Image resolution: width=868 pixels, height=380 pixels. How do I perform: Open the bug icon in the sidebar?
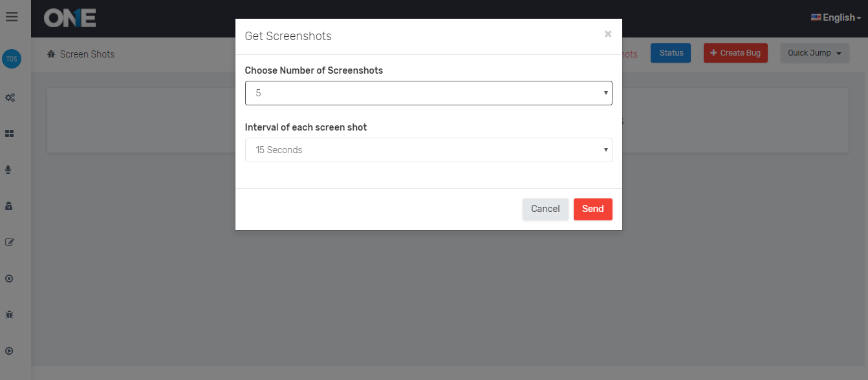(x=9, y=314)
